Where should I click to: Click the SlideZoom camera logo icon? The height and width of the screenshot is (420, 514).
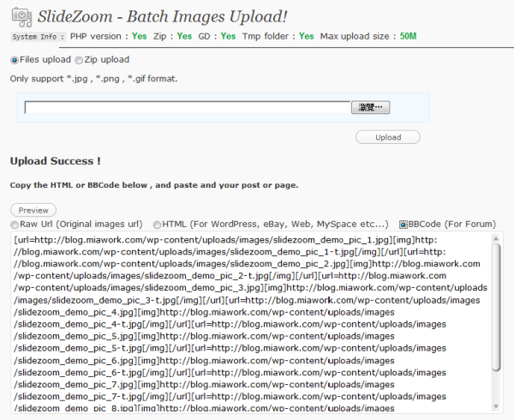point(22,17)
